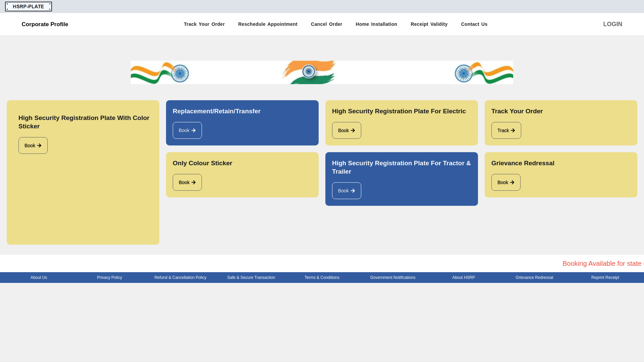
Task: Open Corporate Profile link
Action: pyautogui.click(x=45, y=24)
